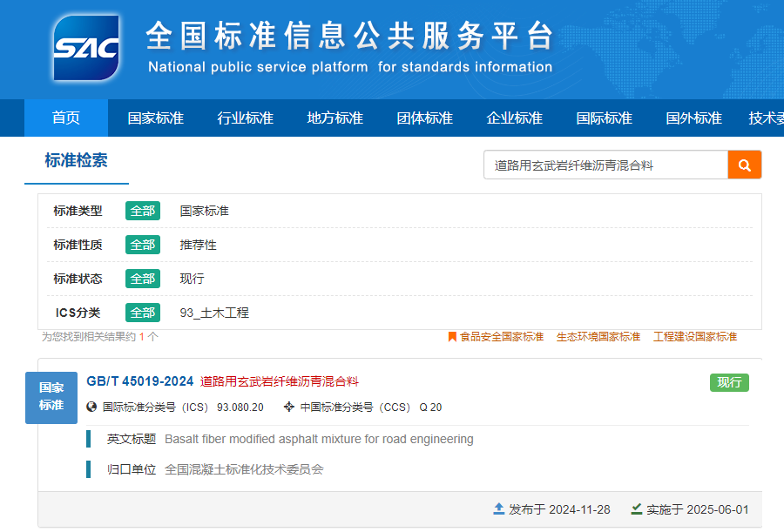Click the globe icon beside ICS classification
The width and height of the screenshot is (784, 532).
pyautogui.click(x=92, y=407)
